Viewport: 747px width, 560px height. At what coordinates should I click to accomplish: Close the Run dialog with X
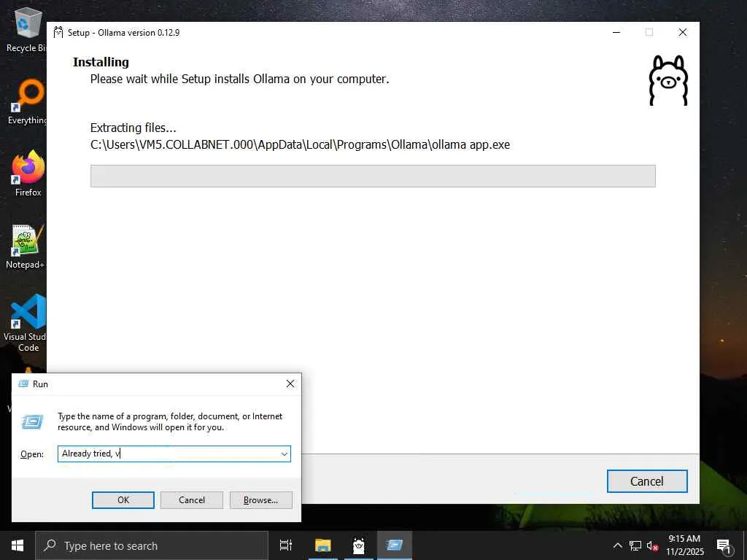point(290,384)
